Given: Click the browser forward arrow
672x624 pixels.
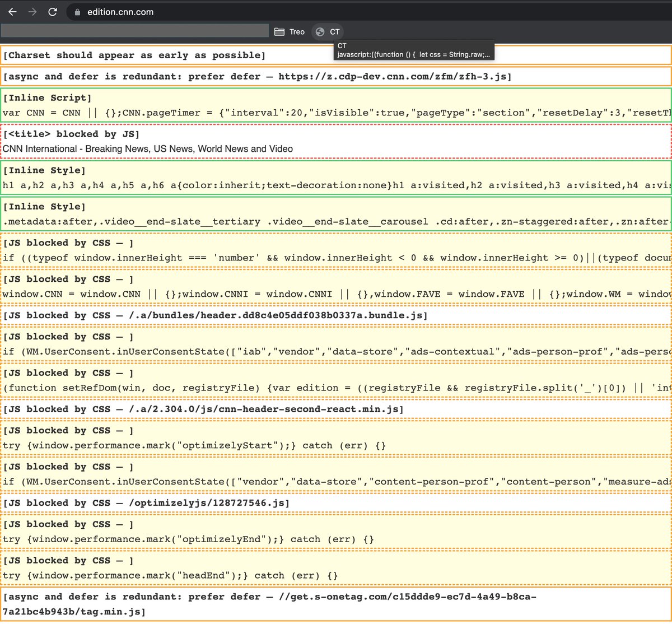Looking at the screenshot, I should point(32,12).
